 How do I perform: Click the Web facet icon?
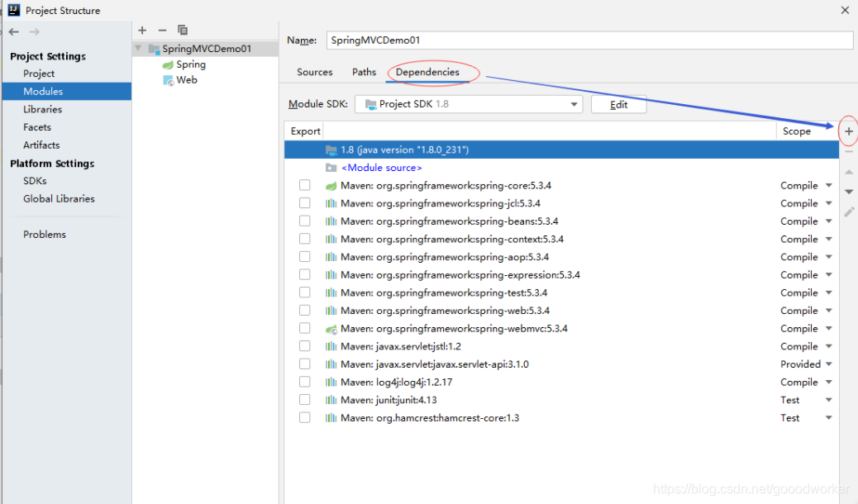point(169,80)
